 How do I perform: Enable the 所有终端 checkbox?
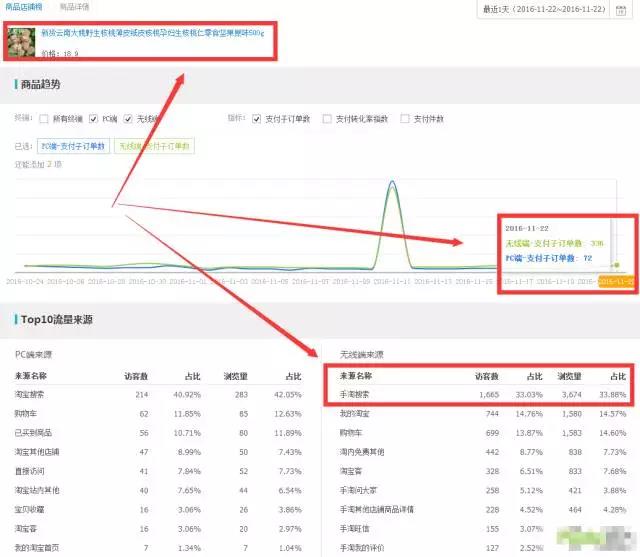45,118
